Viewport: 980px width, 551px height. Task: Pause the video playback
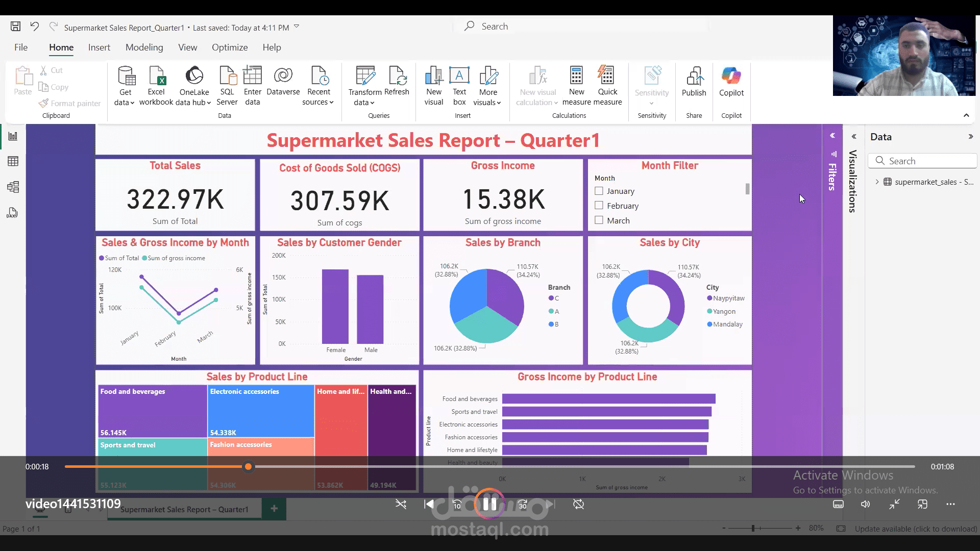point(489,504)
